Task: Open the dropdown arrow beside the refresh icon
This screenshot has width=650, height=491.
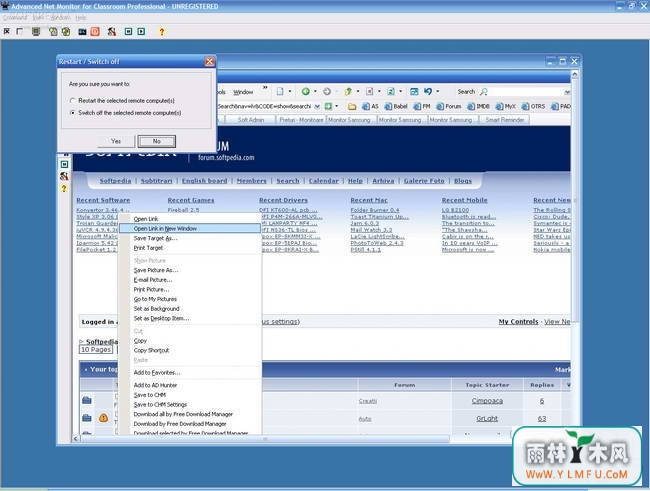Action: (x=400, y=91)
